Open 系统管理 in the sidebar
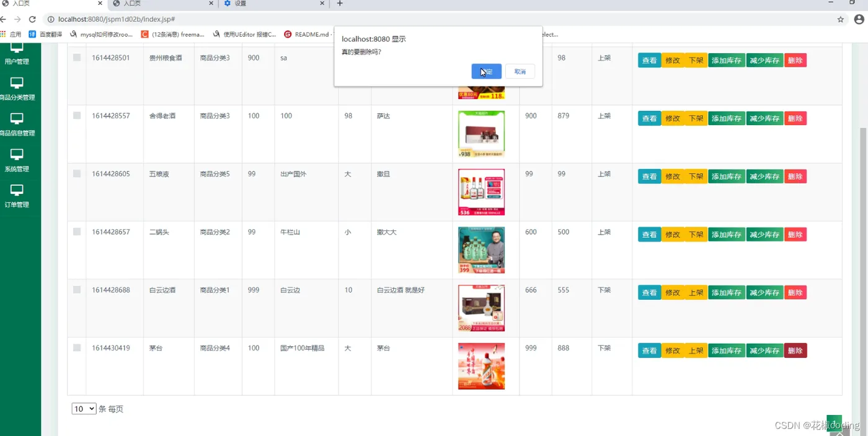Screen dimensions: 868x436 pyautogui.click(x=17, y=160)
